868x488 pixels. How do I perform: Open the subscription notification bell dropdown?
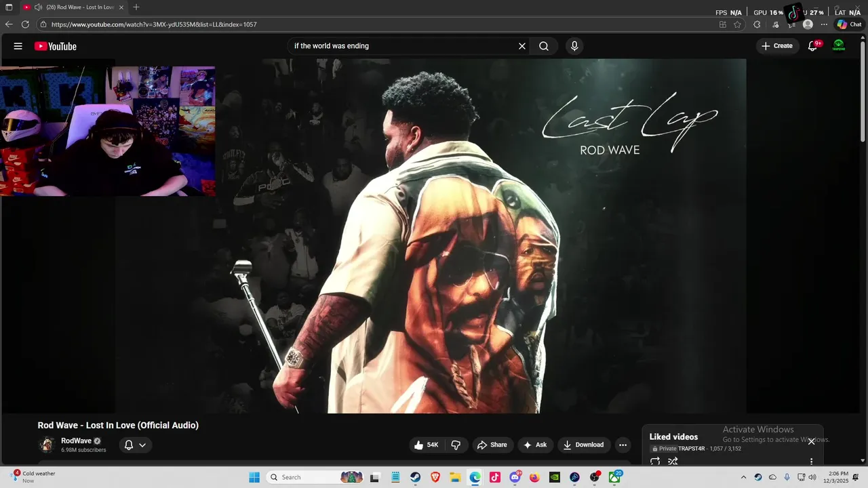point(135,445)
